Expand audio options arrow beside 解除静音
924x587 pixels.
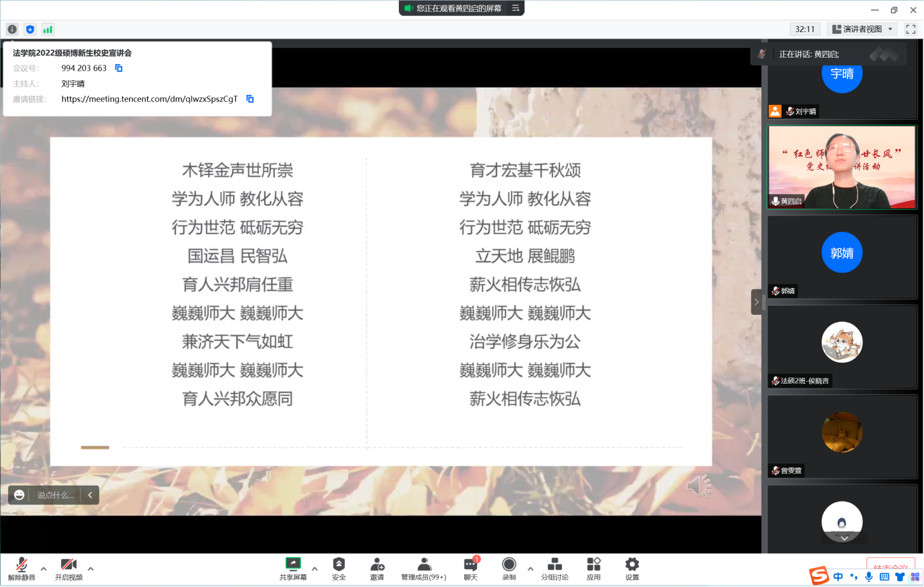(43, 569)
